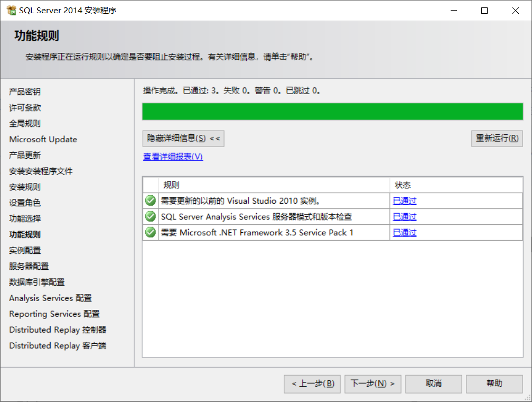Click green check icon for .NET Framework 3.5 rule
532x402 pixels.
(151, 232)
